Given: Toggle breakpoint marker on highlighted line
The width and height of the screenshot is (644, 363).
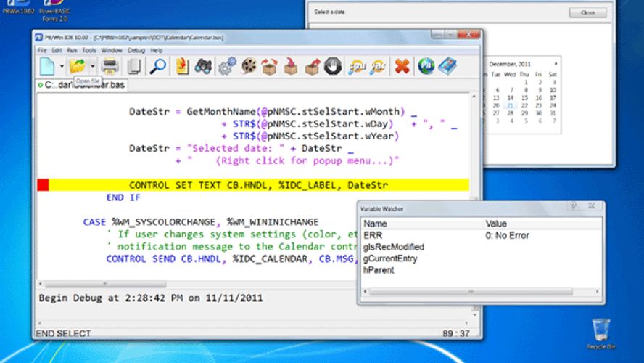Looking at the screenshot, I should coord(43,185).
